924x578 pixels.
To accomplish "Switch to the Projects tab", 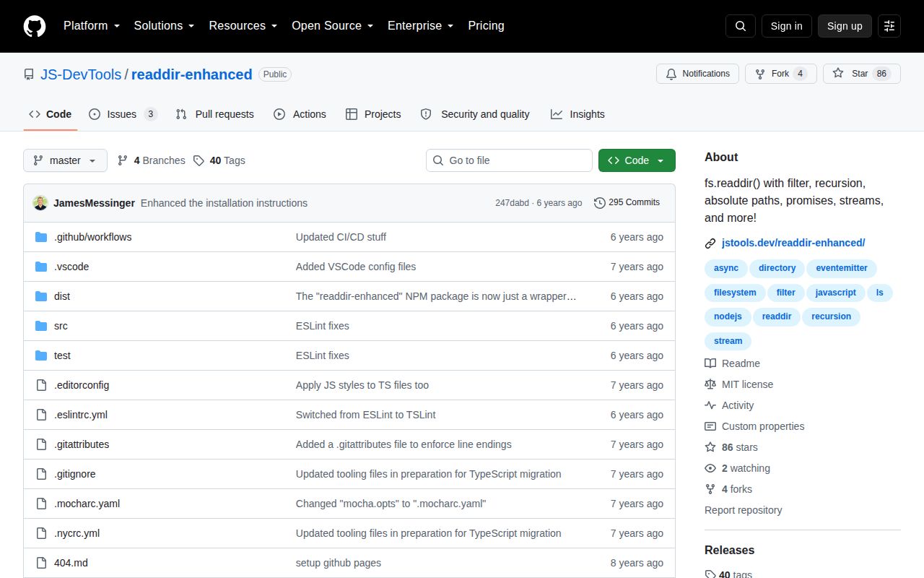I will (373, 114).
